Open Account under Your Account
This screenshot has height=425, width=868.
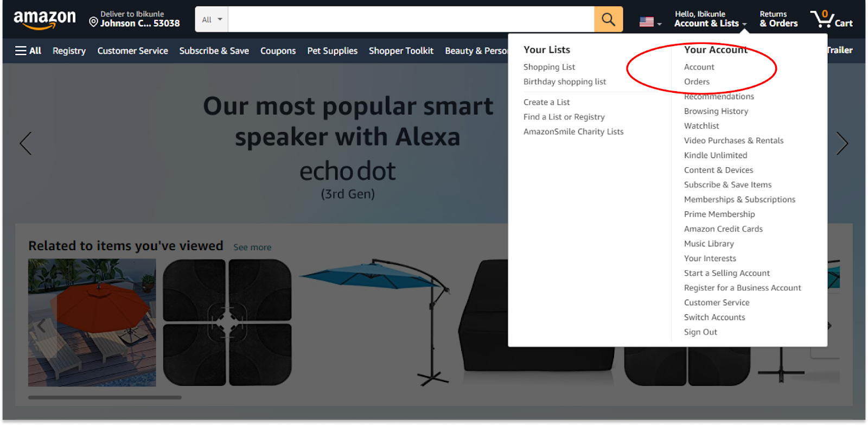[x=699, y=67]
